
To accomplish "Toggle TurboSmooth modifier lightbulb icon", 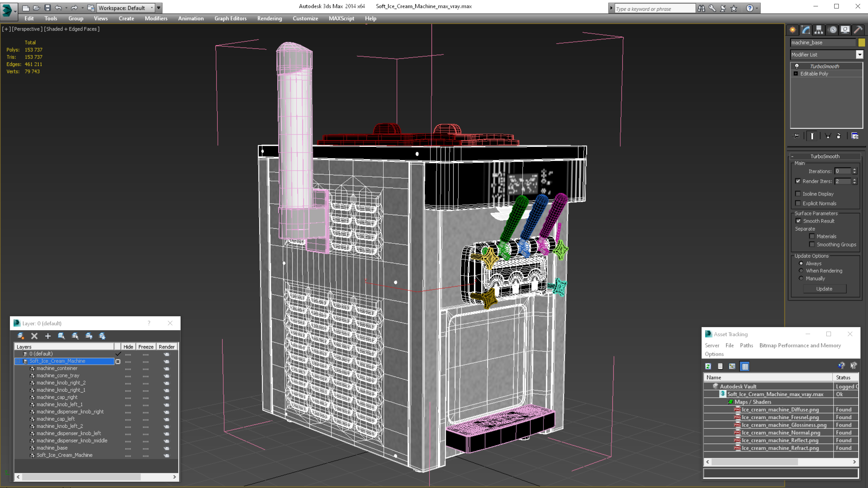I will 797,66.
